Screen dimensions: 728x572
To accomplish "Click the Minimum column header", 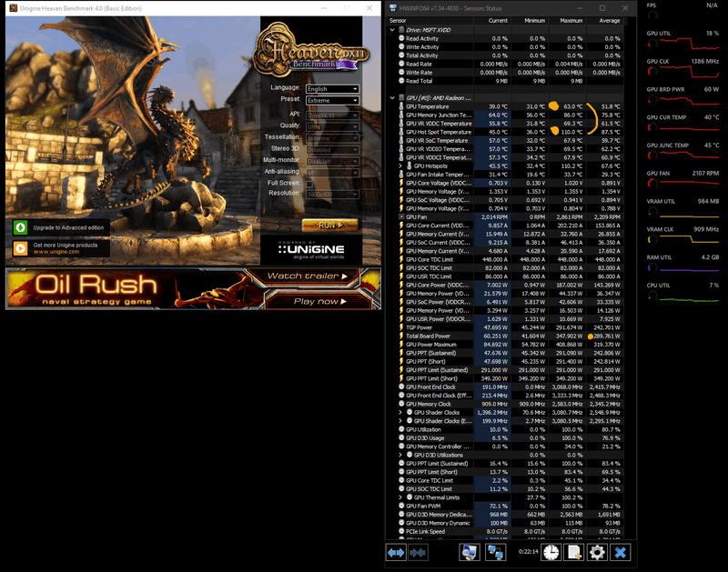I will (x=530, y=20).
